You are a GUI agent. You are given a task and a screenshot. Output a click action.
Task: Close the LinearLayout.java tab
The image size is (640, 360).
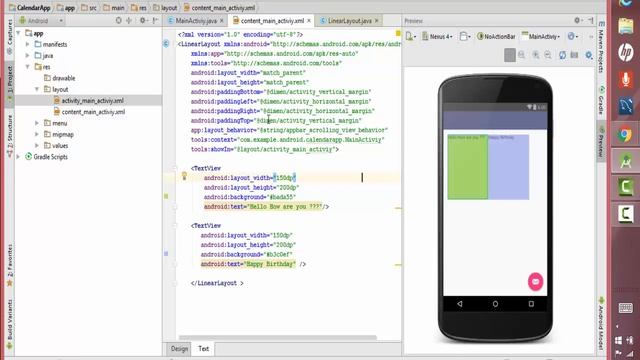pos(376,20)
